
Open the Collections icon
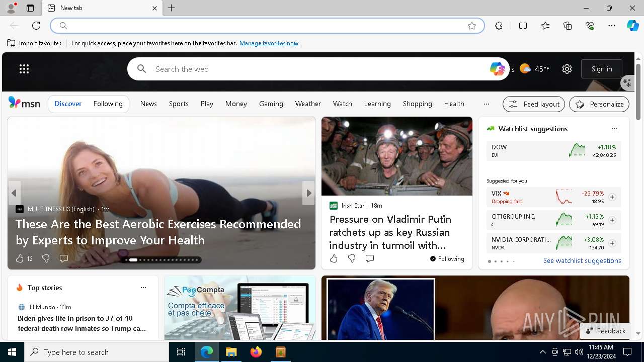click(x=568, y=26)
